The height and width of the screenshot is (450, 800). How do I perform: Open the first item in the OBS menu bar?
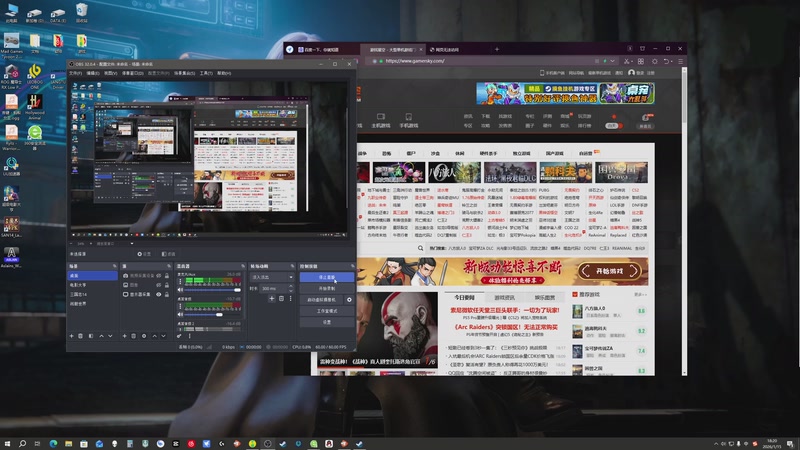pos(76,73)
